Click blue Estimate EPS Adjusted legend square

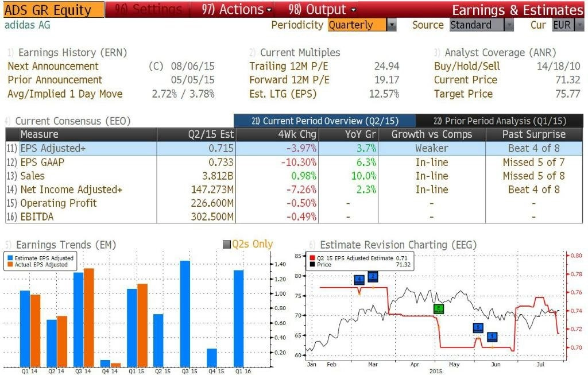pos(10,258)
